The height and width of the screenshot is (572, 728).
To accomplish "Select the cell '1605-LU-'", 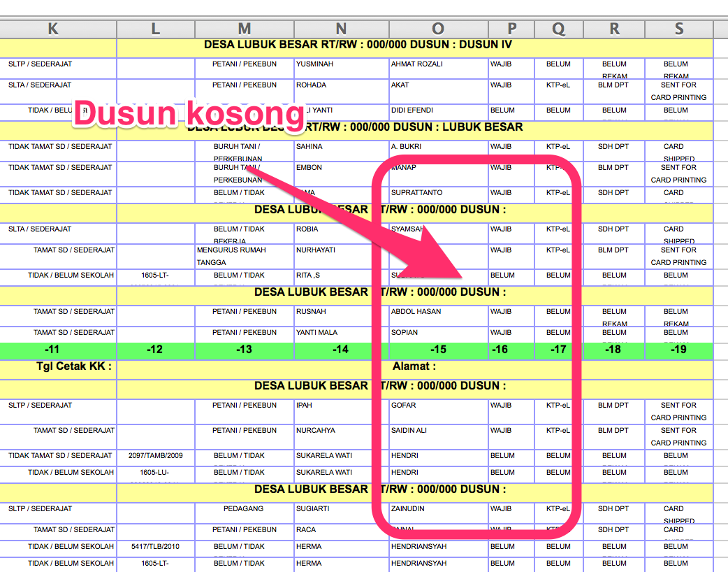I will (156, 474).
